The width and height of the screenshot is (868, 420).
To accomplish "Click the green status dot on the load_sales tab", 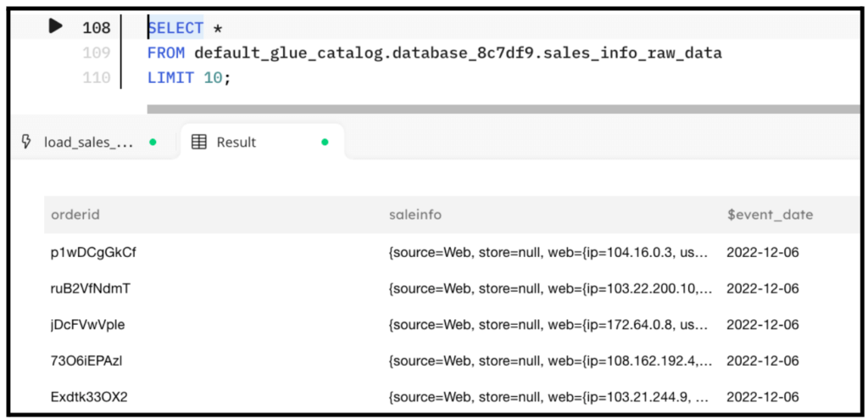I will [x=153, y=143].
